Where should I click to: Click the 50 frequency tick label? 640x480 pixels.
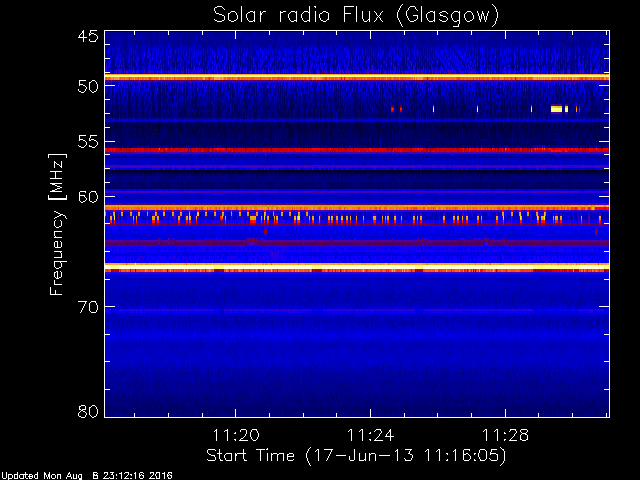(x=88, y=87)
